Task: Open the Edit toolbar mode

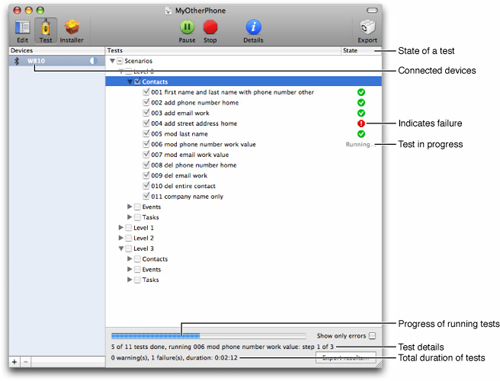Action: point(22,31)
